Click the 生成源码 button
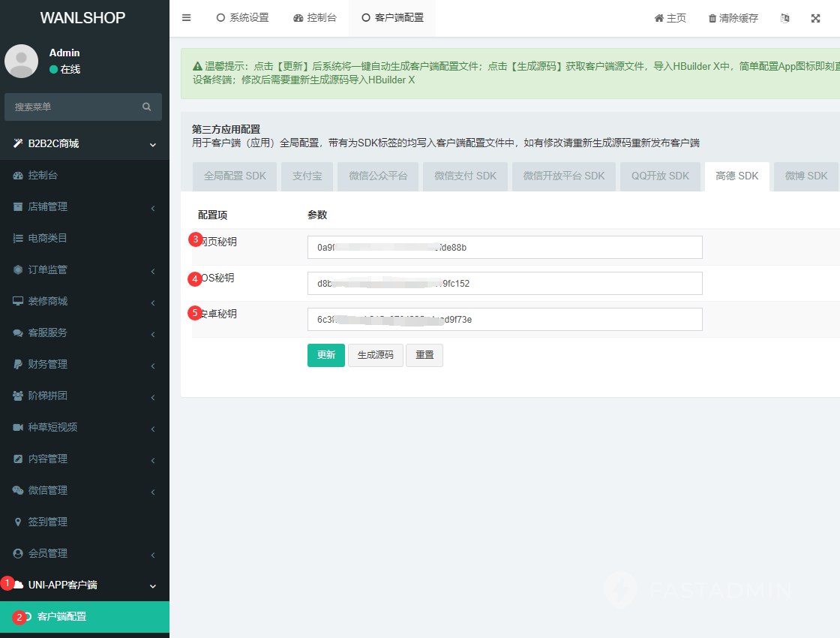Screen dimensions: 840x638 (376, 355)
